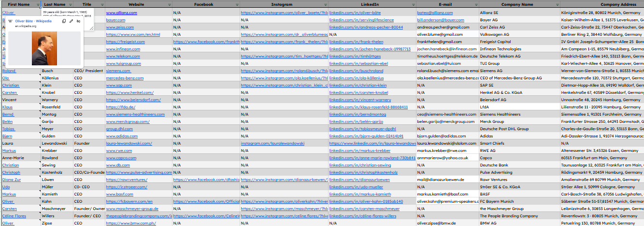Select last name cell 'Källenius'
The width and height of the screenshot is (644, 226).
(x=57, y=78)
